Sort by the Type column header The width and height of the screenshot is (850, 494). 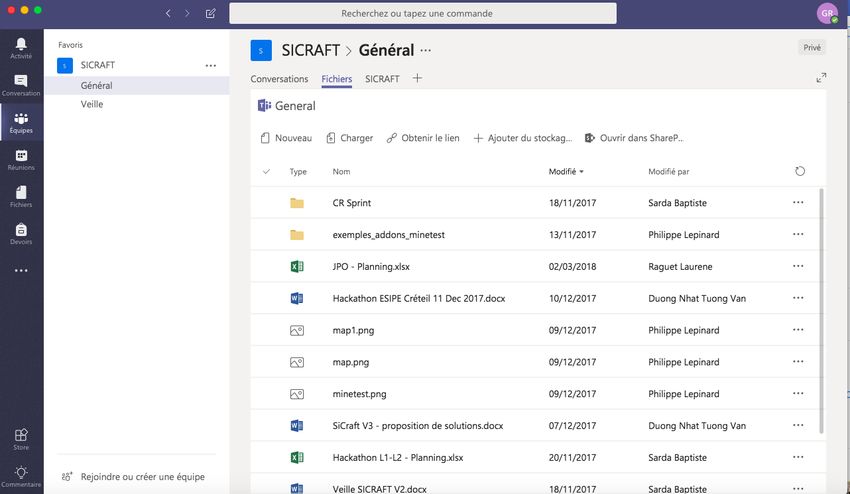pyautogui.click(x=298, y=171)
